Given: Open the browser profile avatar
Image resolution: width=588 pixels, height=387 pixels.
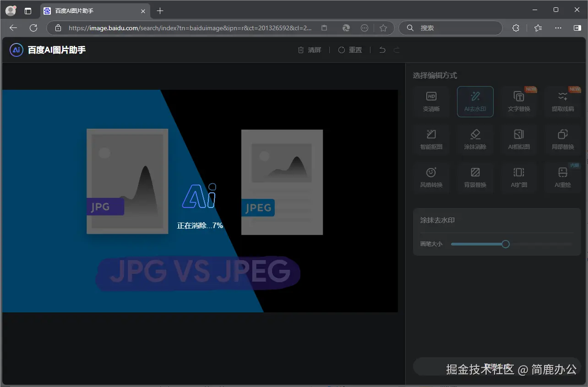Looking at the screenshot, I should click(x=11, y=11).
